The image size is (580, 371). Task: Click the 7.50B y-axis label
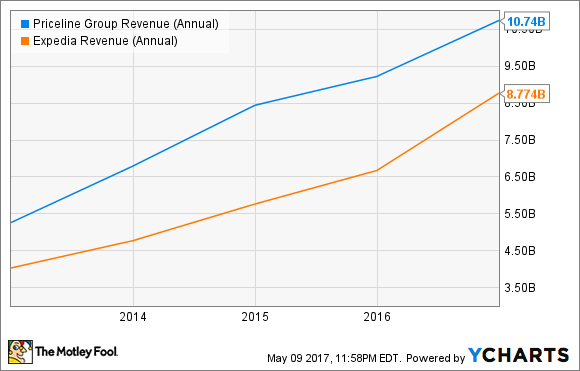point(520,140)
